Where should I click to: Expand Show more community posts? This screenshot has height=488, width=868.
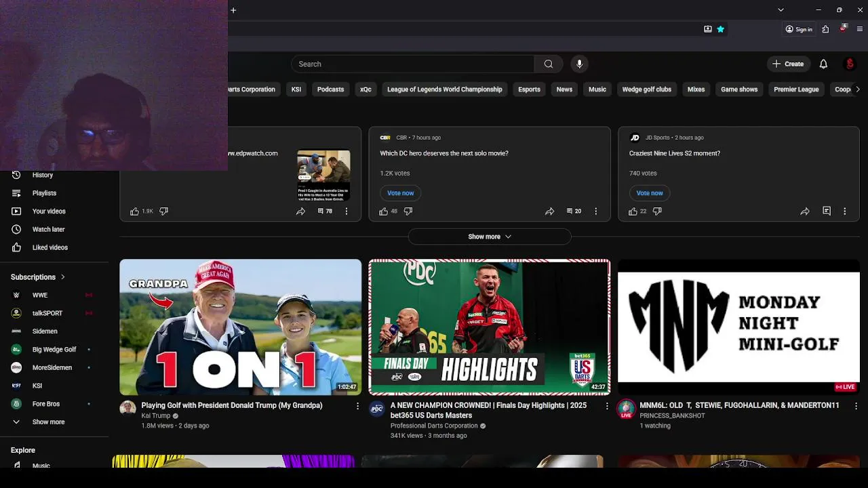(x=490, y=237)
